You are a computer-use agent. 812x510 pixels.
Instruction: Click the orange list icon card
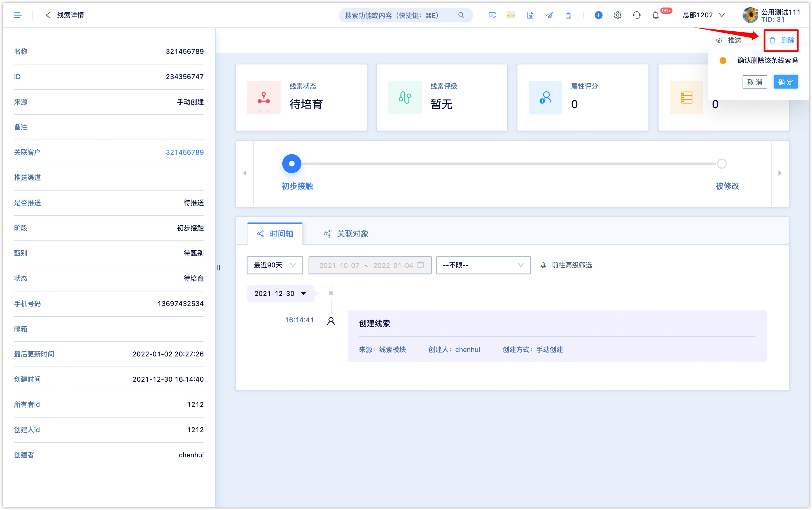tap(686, 98)
